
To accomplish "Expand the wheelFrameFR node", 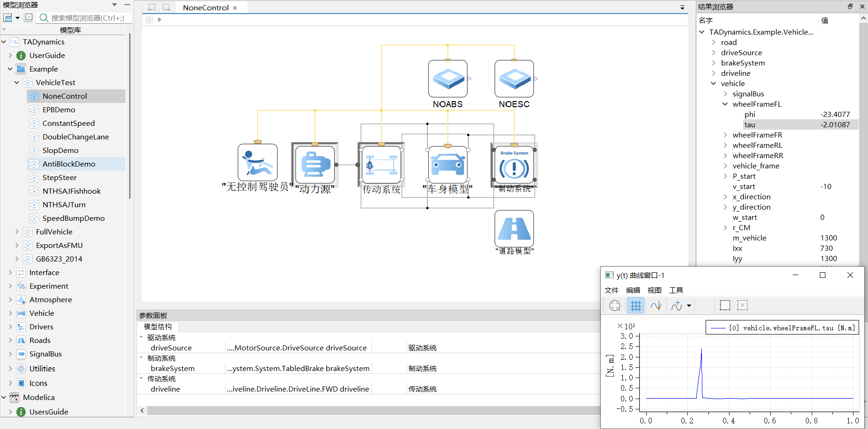I will point(725,135).
